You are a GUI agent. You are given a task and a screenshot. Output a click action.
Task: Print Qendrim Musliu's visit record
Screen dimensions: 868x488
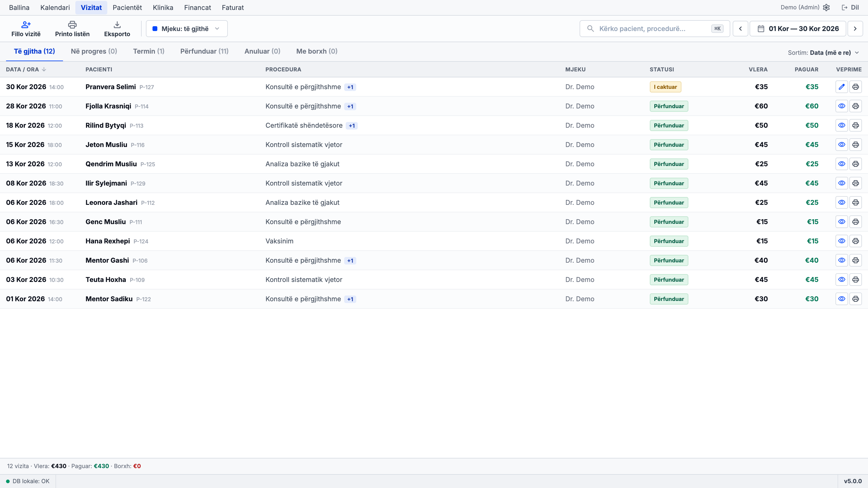click(x=856, y=164)
